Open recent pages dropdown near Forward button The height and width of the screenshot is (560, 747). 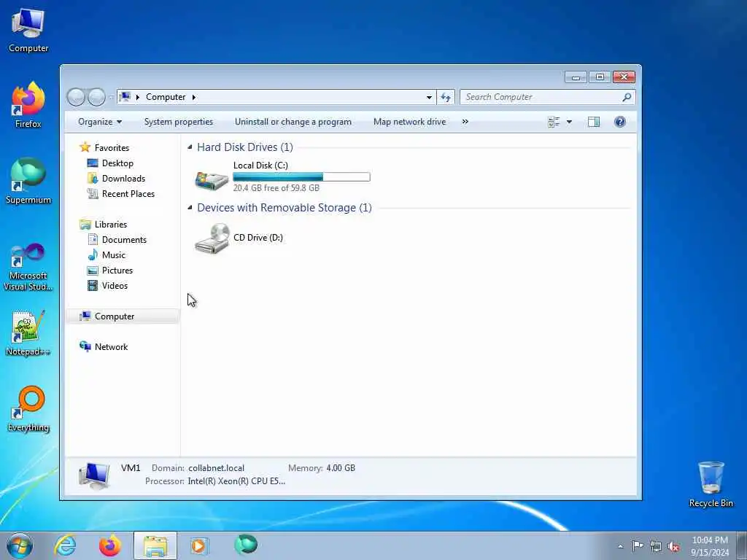tap(111, 97)
